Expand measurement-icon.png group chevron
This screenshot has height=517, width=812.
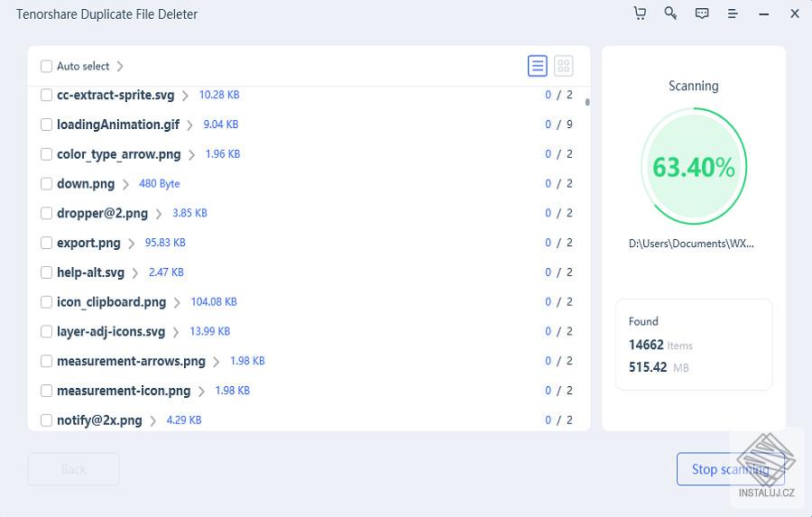[201, 391]
